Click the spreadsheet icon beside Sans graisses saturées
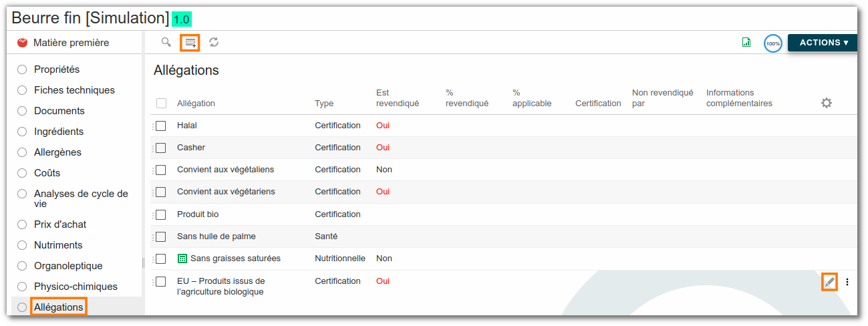This screenshot has height=326, width=868. [x=182, y=258]
